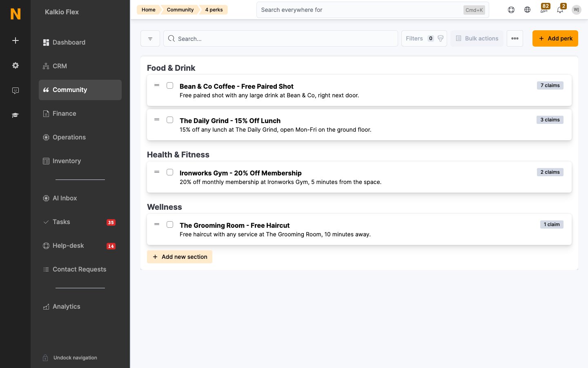Open the three-dots more options button
This screenshot has height=368, width=588.
tap(515, 38)
